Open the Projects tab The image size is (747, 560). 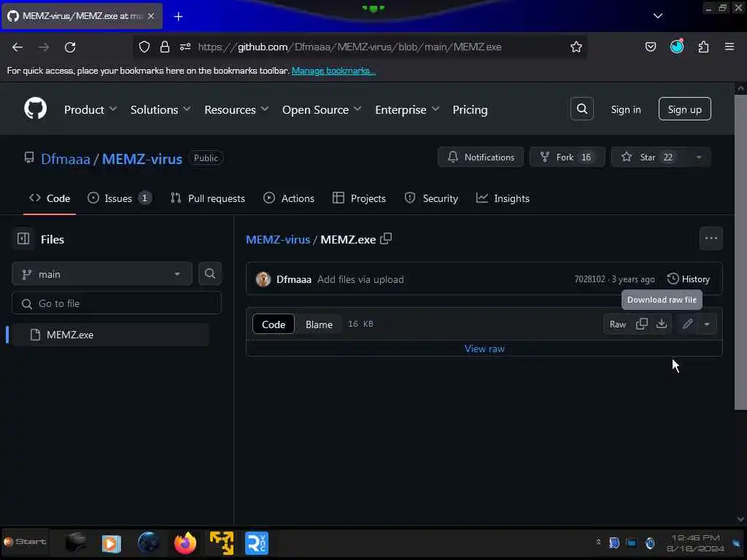tap(359, 198)
